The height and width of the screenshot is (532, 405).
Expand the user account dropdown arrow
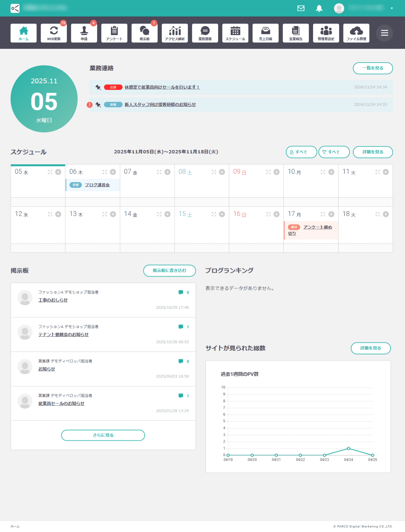[x=392, y=8]
